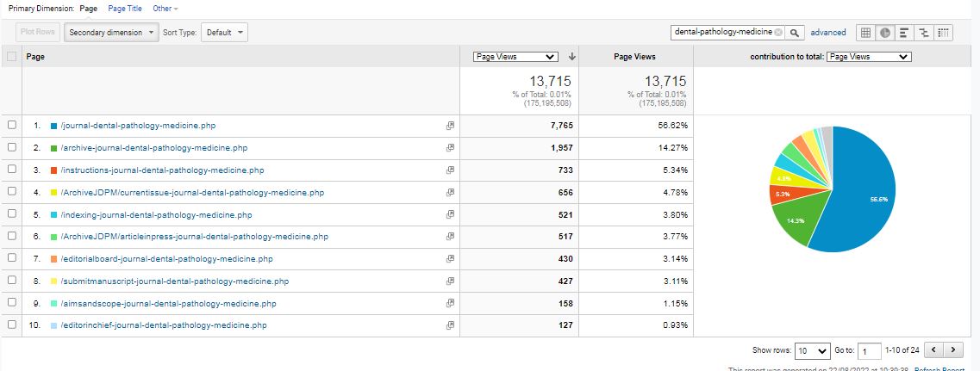Open advanced filter link
This screenshot has width=980, height=371.
tap(828, 33)
